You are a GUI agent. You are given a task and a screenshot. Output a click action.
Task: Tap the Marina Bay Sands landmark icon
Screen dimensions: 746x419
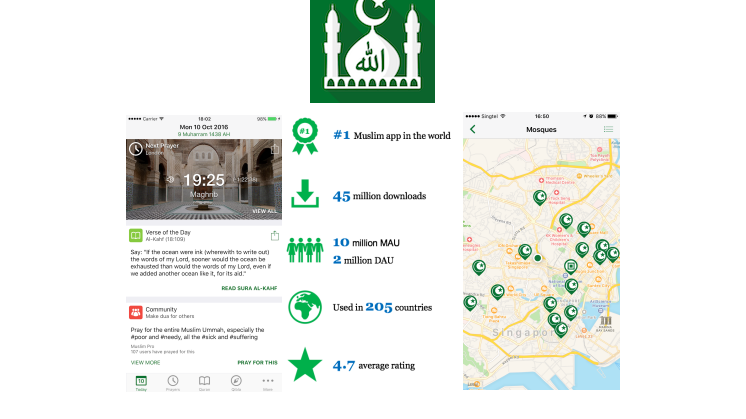[605, 321]
